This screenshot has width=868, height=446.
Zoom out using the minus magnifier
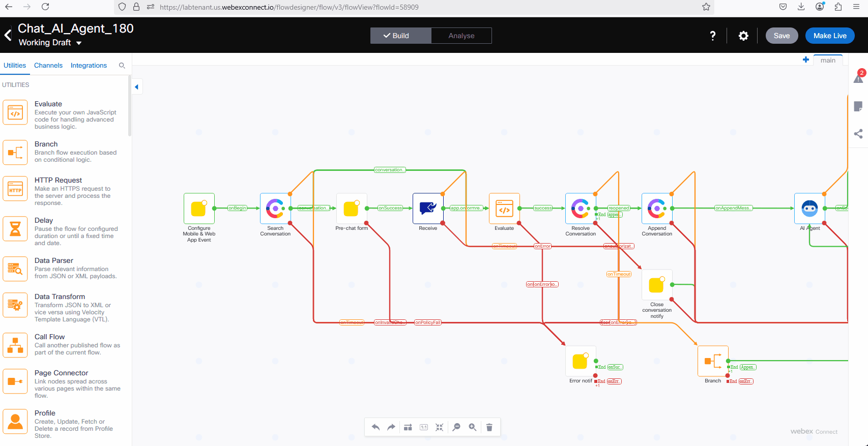pos(456,427)
